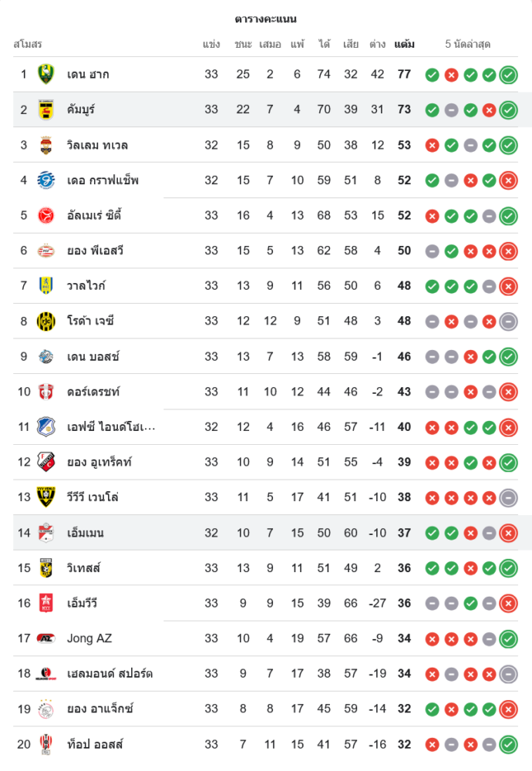The image size is (532, 771).
Task: Click the คัมบูร์ club crest icon
Action: (x=46, y=109)
